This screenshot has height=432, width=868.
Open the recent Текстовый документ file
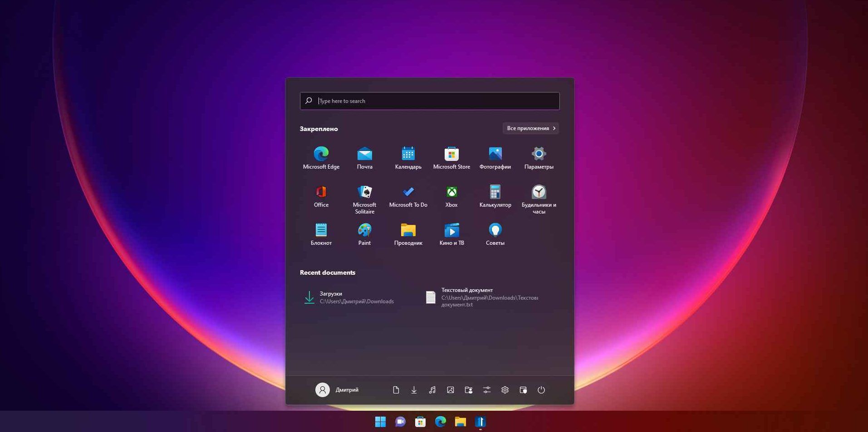point(482,297)
